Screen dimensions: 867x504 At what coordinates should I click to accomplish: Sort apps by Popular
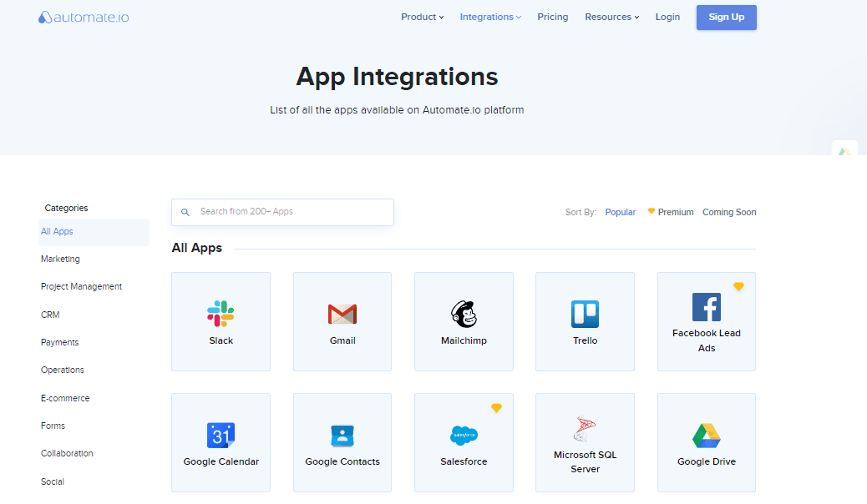pos(621,212)
